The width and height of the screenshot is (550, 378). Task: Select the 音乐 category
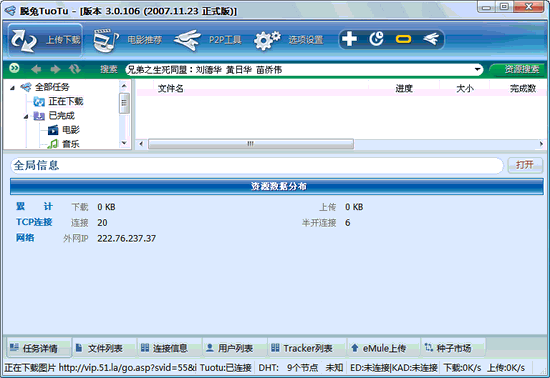(x=71, y=144)
